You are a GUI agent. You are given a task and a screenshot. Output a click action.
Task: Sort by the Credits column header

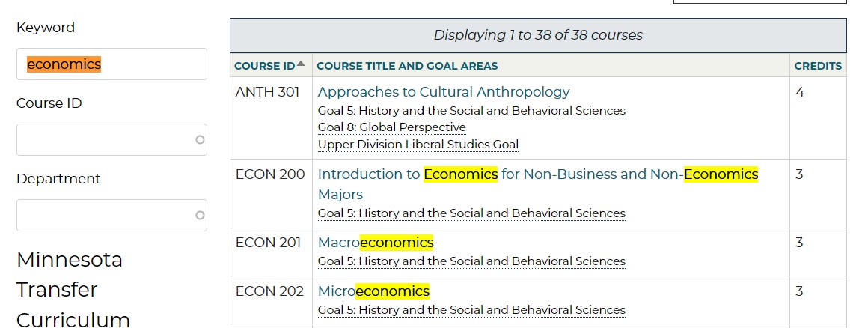click(818, 66)
